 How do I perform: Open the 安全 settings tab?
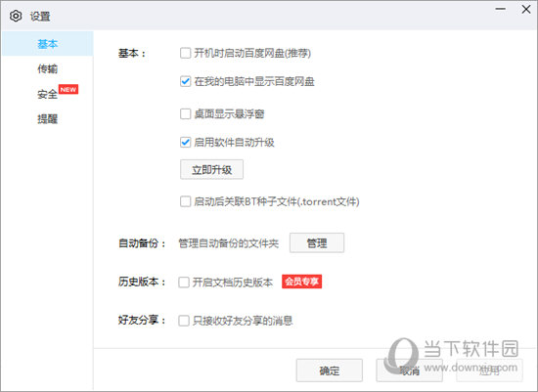47,94
